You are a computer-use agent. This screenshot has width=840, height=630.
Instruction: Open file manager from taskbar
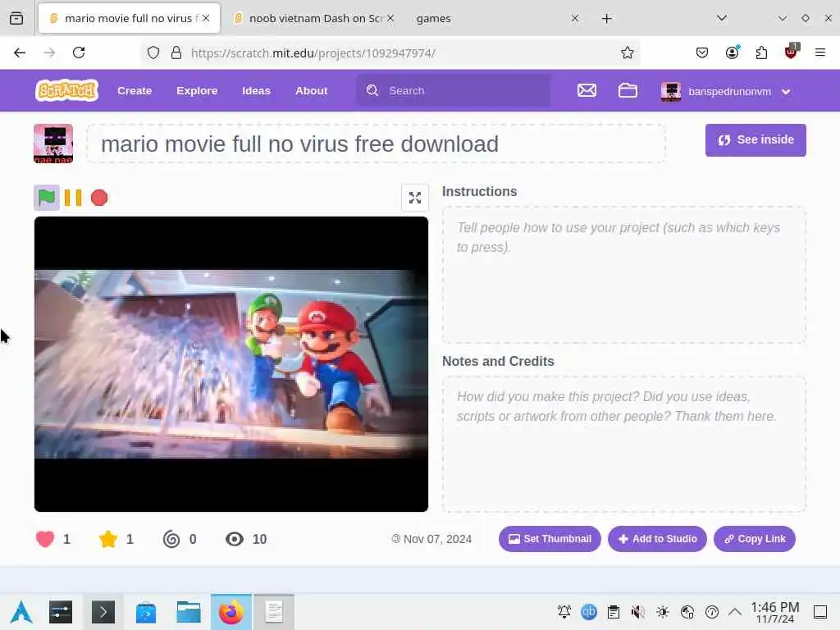[189, 612]
